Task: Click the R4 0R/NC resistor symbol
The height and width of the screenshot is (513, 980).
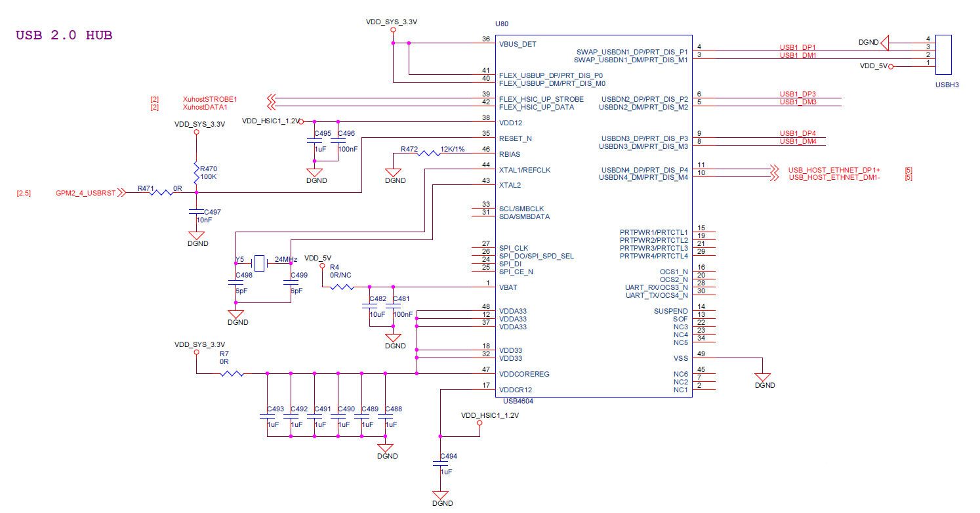Action: 343,287
